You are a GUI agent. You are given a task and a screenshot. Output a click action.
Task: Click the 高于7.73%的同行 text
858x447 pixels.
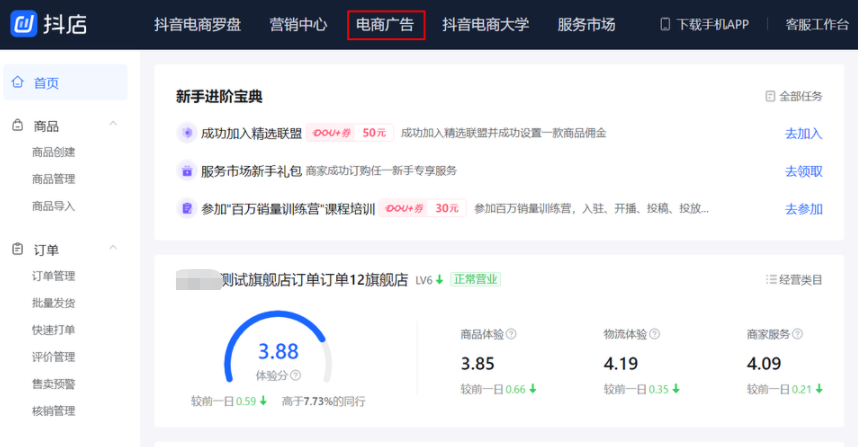323,402
